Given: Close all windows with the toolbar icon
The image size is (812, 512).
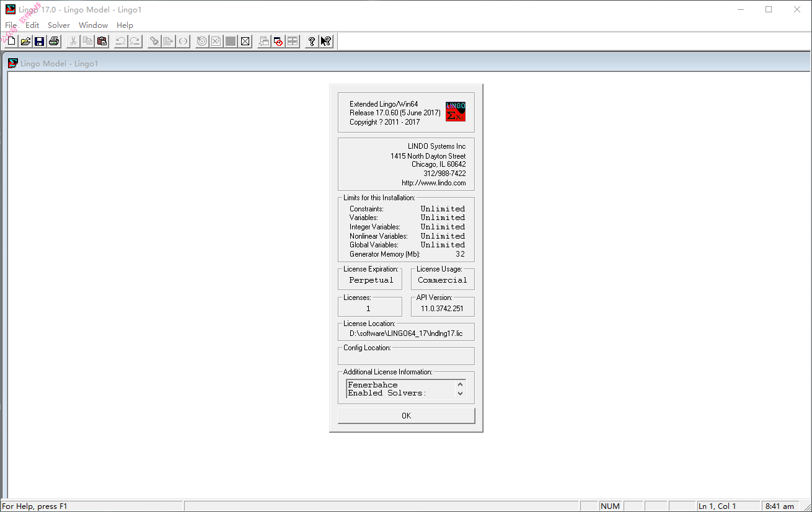Looking at the screenshot, I should [x=278, y=42].
